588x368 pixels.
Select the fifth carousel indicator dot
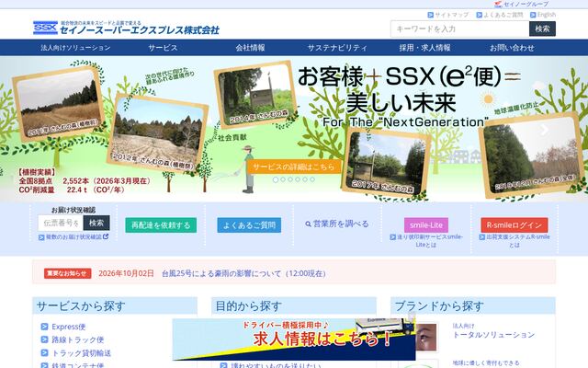pos(305,179)
